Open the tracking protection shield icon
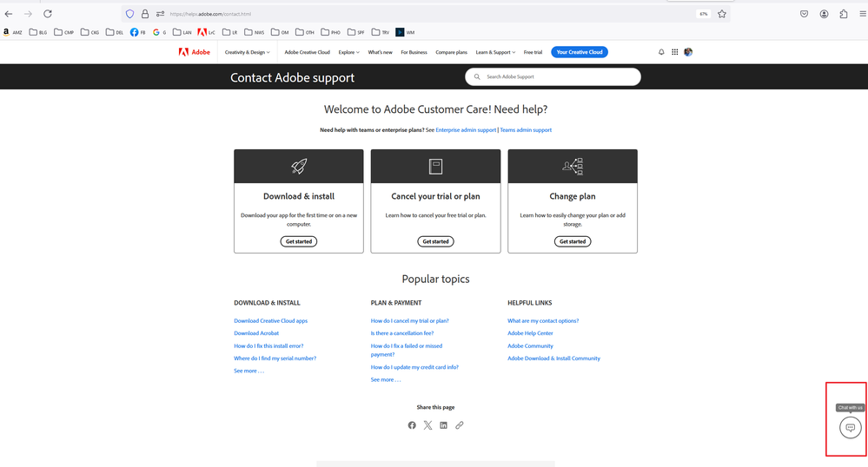This screenshot has height=467, width=868. click(130, 14)
